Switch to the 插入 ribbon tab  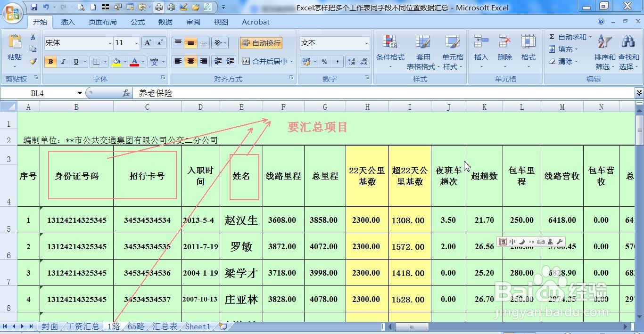point(67,22)
